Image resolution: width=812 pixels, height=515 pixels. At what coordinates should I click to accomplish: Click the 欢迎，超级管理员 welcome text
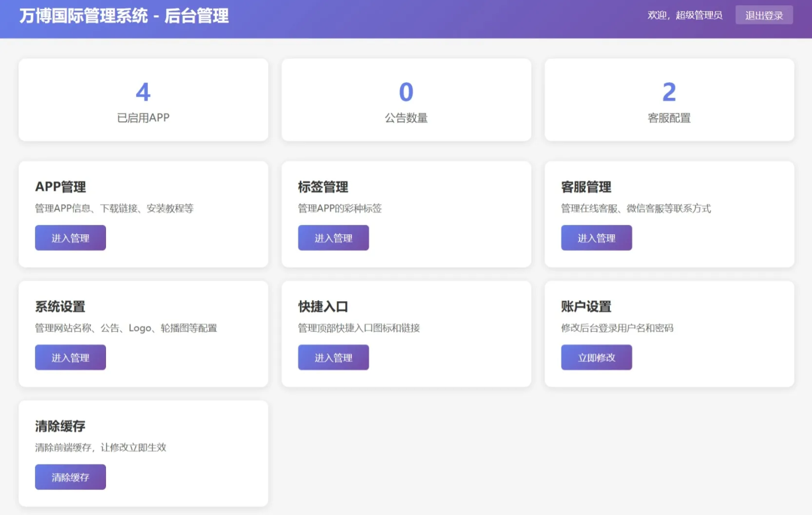pos(685,15)
